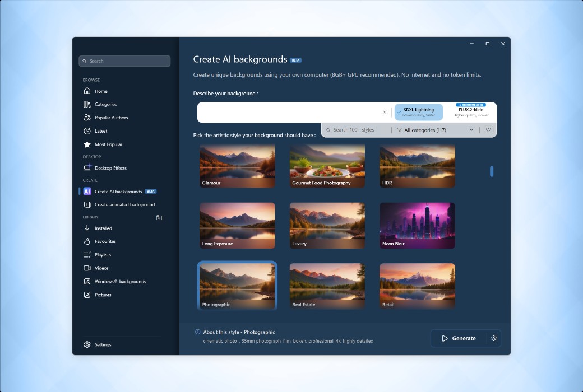Click the filter funnel icon near All categories
Viewport: 583px width, 392px height.
click(x=400, y=130)
